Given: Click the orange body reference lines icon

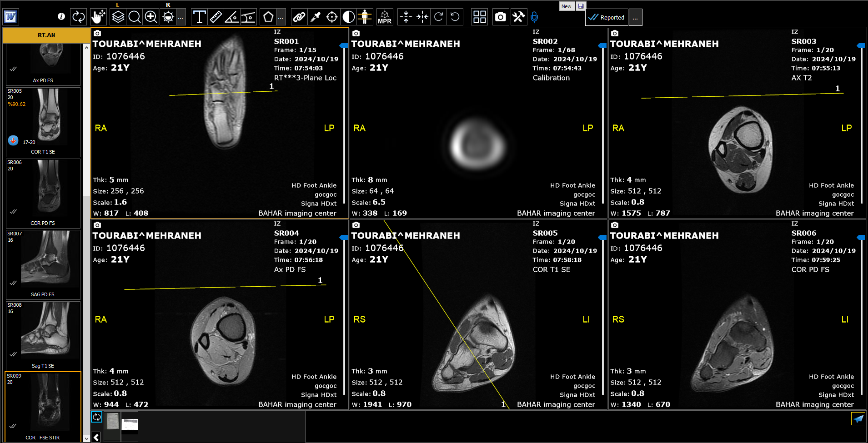Looking at the screenshot, I should pos(365,17).
